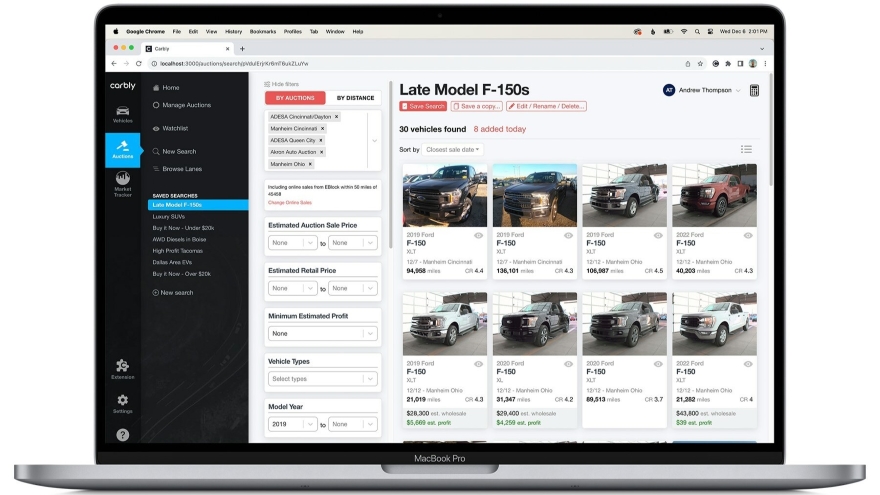Viewport: 880px width, 495px height.
Task: Open Settings gear in left sidebar
Action: point(122,403)
